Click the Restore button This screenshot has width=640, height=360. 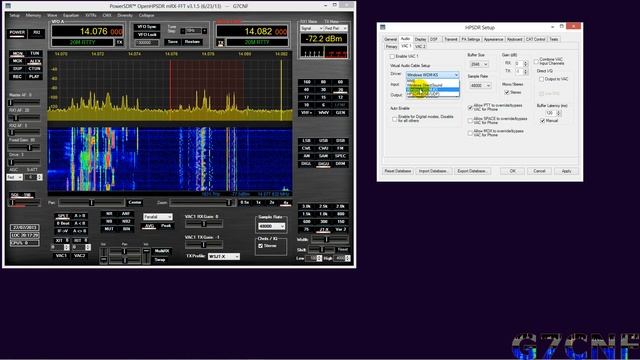click(192, 42)
